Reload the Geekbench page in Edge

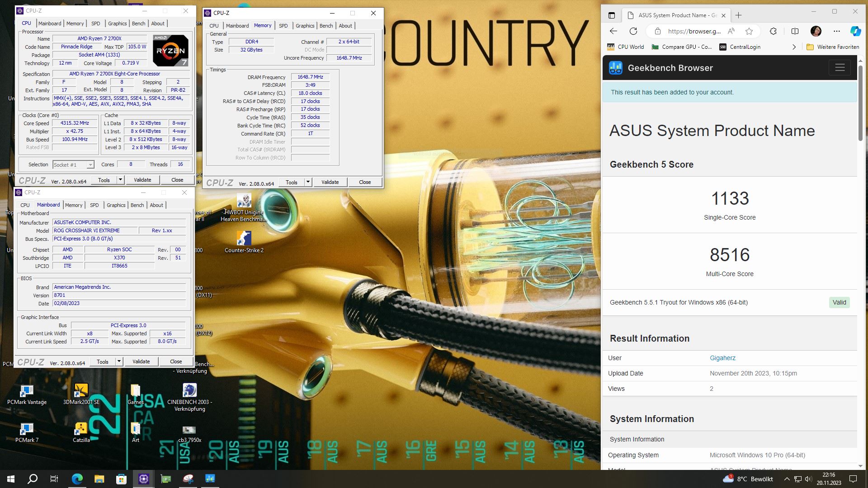pyautogui.click(x=633, y=31)
